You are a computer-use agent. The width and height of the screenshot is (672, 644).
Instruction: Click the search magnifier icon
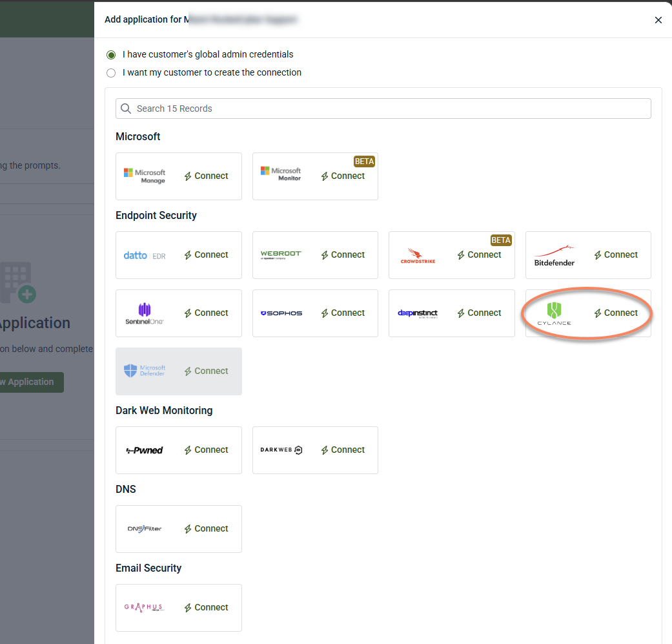[126, 109]
